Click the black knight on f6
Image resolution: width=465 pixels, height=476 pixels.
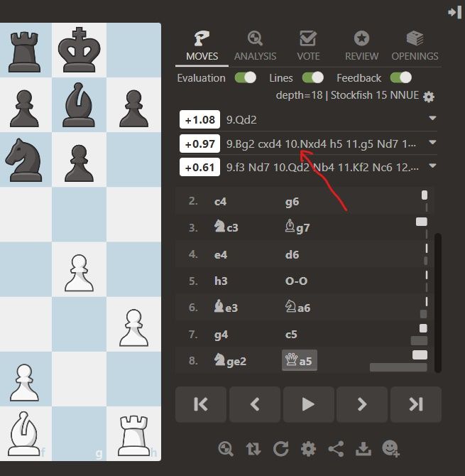coord(24,160)
